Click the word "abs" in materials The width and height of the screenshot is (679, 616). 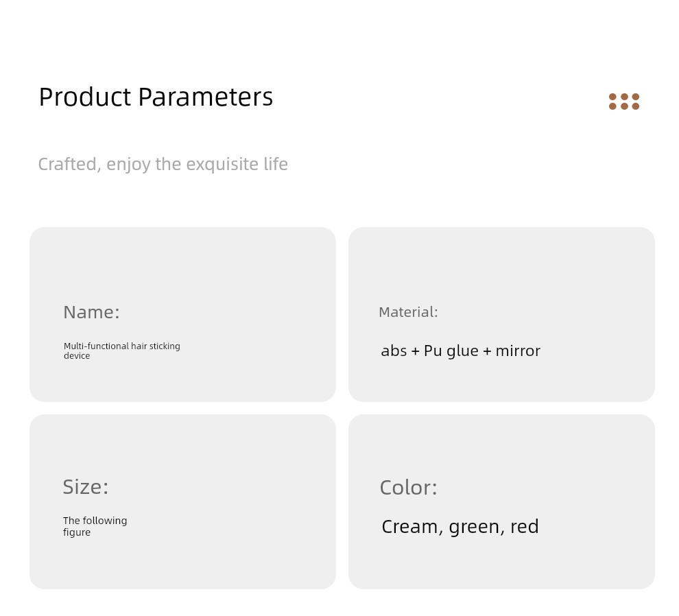[394, 351]
